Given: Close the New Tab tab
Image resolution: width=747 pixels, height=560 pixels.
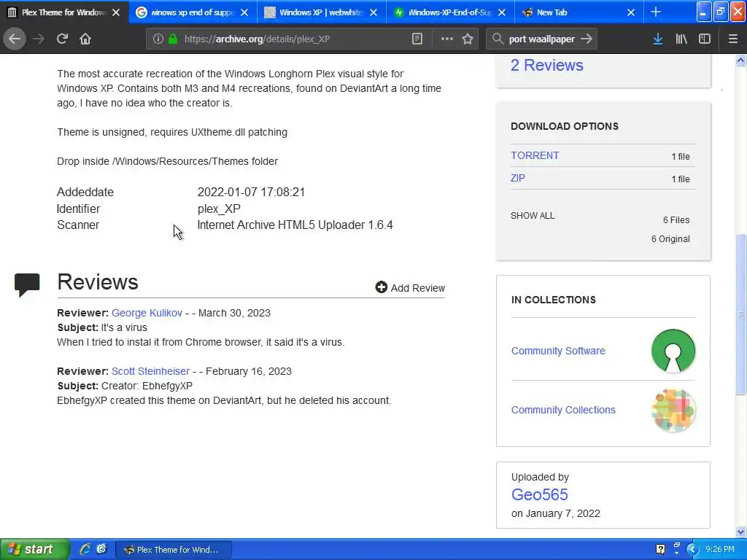Looking at the screenshot, I should click(x=631, y=13).
